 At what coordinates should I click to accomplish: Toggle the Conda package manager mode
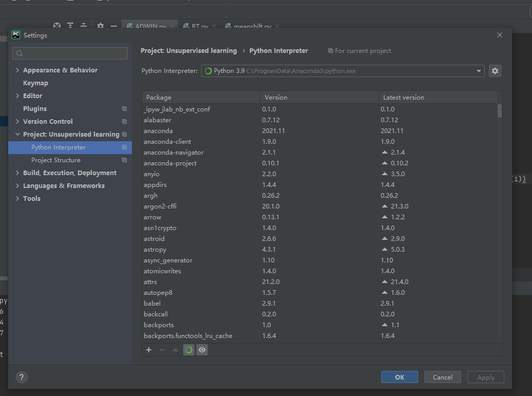(x=188, y=350)
